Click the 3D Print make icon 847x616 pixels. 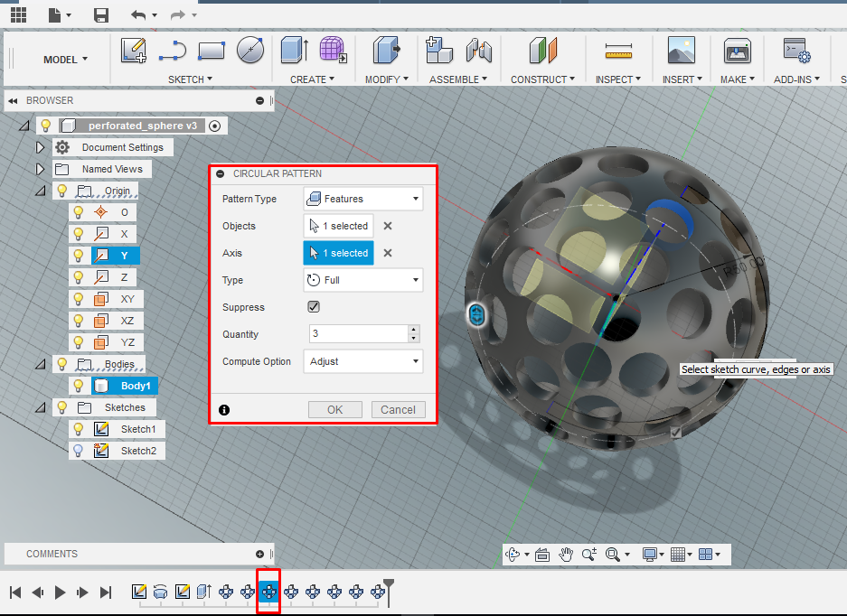(738, 51)
